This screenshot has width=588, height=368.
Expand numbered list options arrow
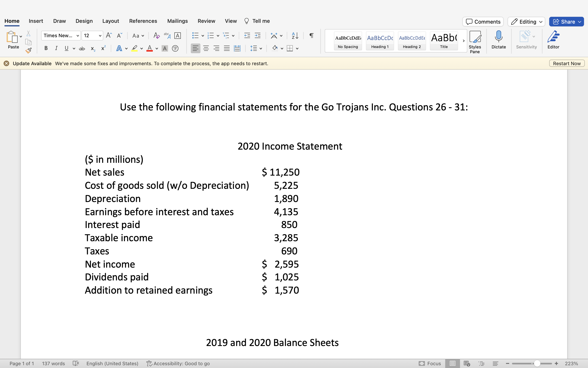(x=218, y=36)
